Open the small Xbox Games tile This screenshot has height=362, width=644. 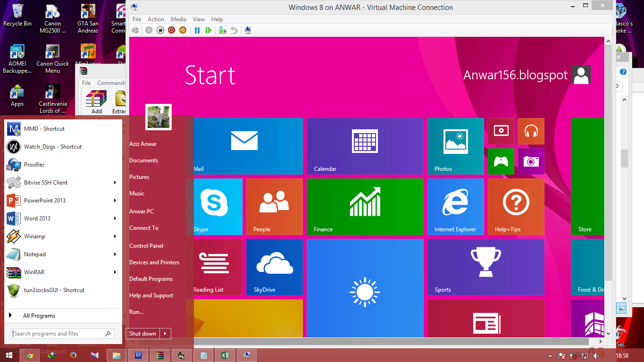pyautogui.click(x=501, y=161)
